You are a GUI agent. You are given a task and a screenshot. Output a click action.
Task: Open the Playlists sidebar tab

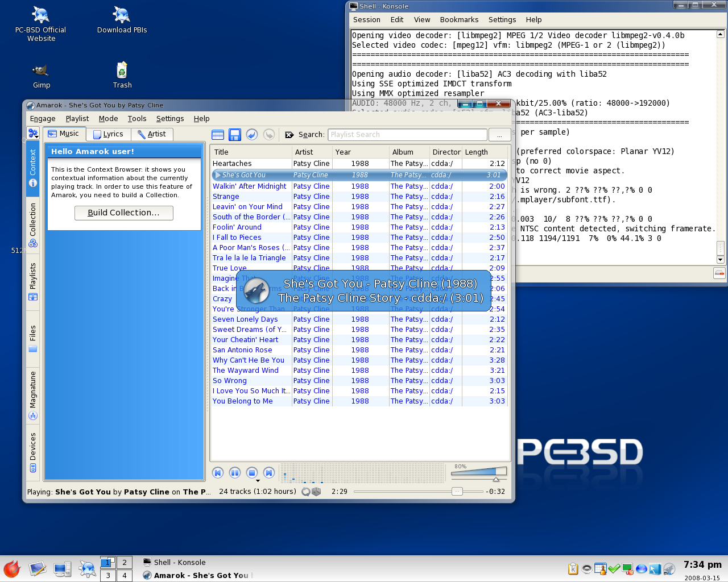click(33, 282)
